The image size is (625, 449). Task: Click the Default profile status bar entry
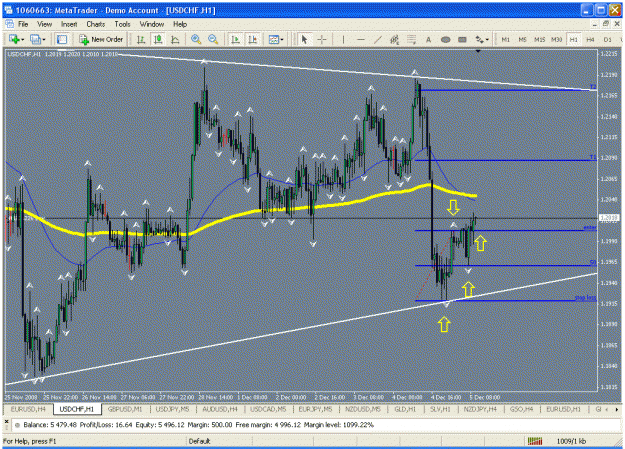[x=199, y=441]
